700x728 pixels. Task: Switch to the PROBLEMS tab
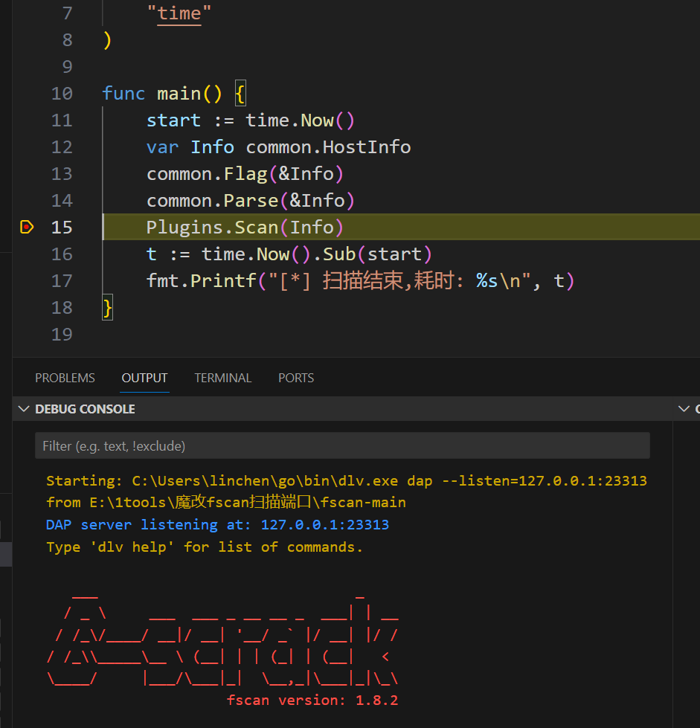(x=65, y=378)
